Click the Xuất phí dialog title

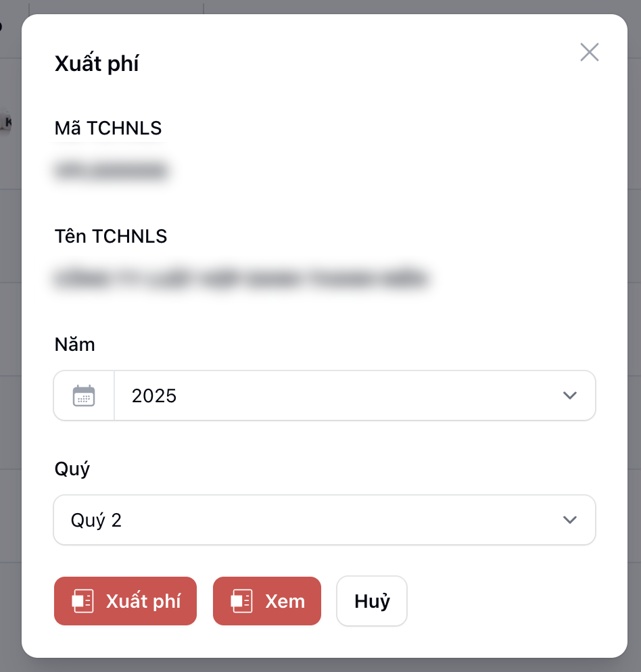pyautogui.click(x=97, y=64)
